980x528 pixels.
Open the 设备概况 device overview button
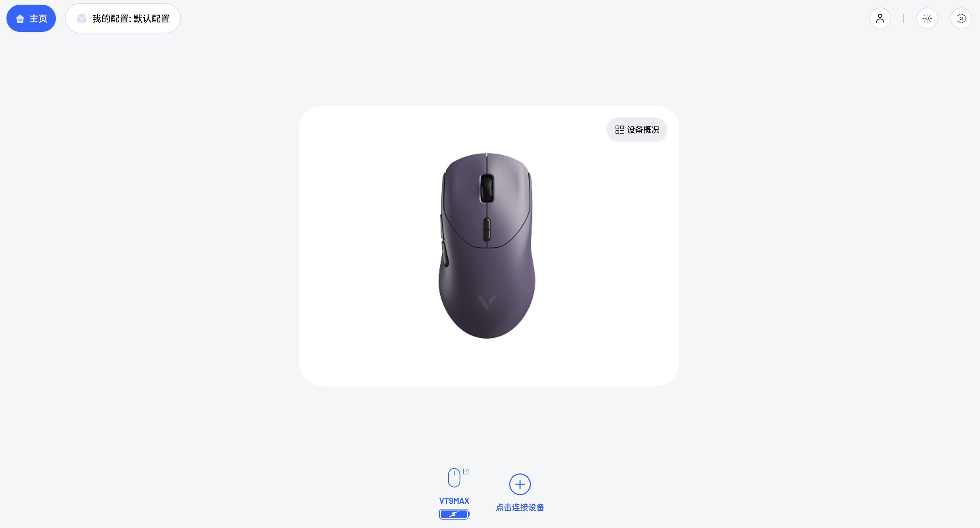(637, 130)
